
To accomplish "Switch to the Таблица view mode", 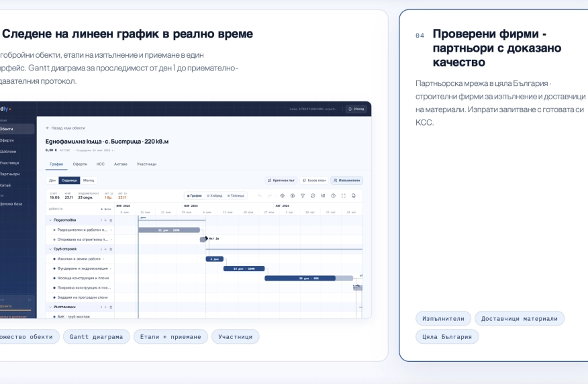I will pyautogui.click(x=236, y=196).
